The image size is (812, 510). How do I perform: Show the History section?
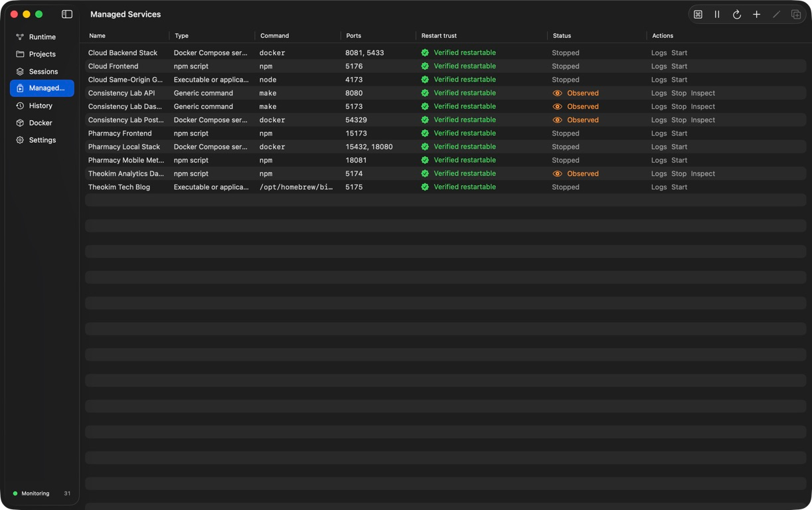coord(41,106)
